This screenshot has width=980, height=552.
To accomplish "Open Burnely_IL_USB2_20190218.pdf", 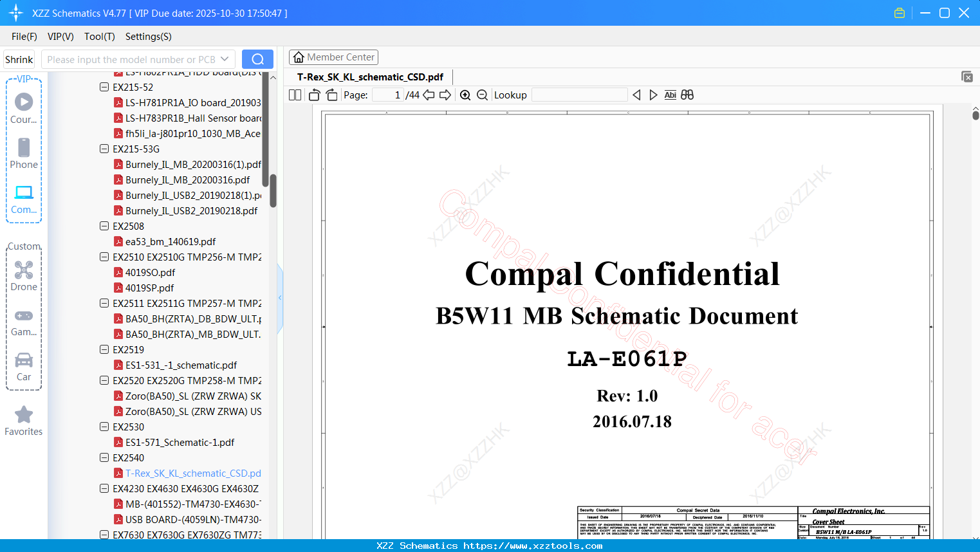I will click(x=186, y=210).
